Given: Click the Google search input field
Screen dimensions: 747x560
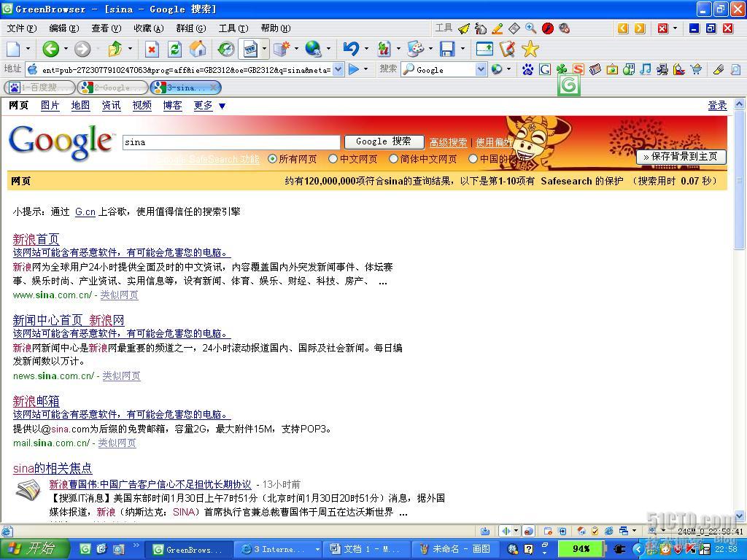Looking at the screenshot, I should point(231,142).
